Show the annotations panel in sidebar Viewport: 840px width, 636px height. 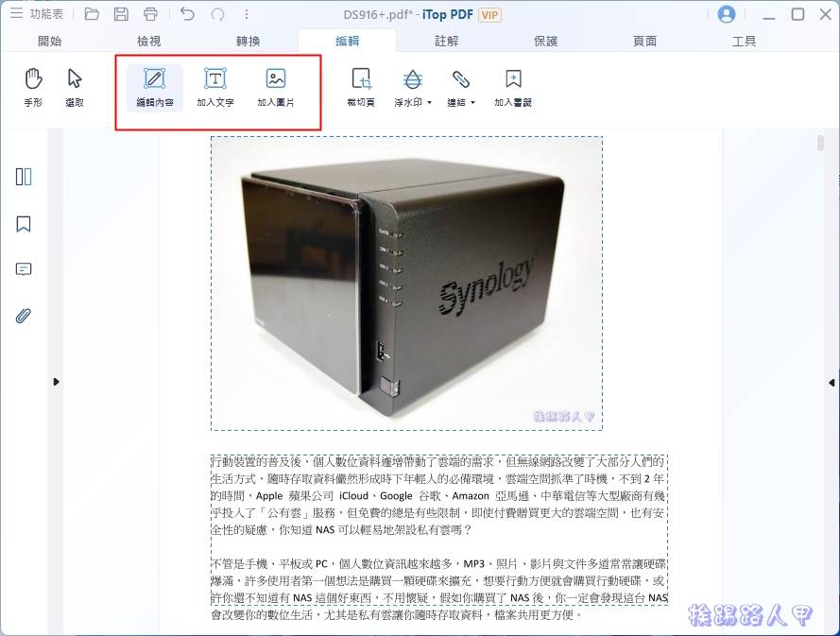(21, 269)
